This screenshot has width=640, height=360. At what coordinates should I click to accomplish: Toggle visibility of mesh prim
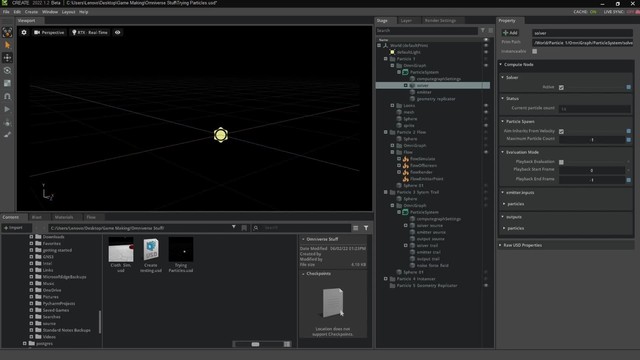click(x=486, y=112)
